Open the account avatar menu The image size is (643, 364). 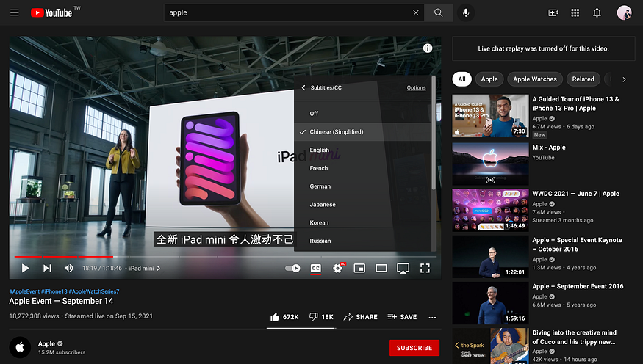(x=624, y=12)
